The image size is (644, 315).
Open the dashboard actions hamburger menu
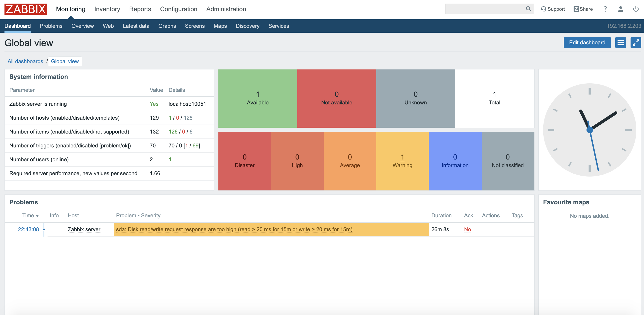click(x=620, y=43)
